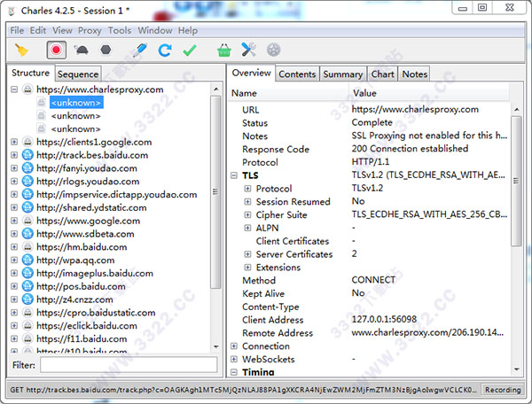
Task: Expand the Server Certificates row
Action: (247, 254)
